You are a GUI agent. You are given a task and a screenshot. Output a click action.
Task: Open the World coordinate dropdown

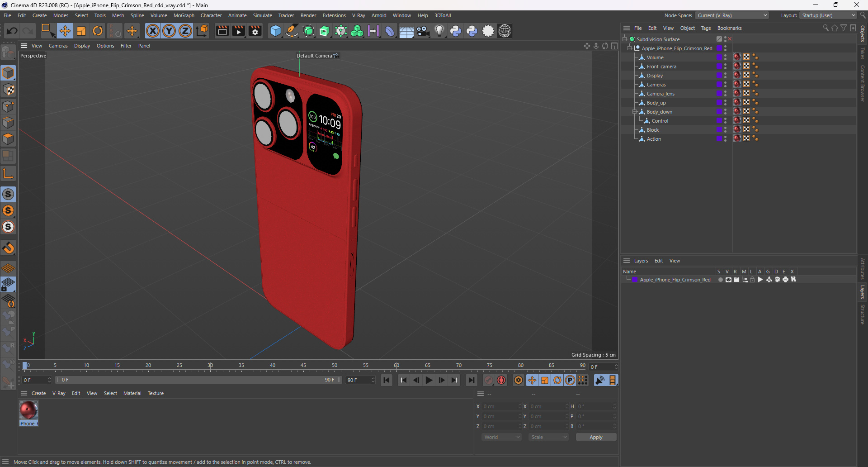pyautogui.click(x=501, y=437)
